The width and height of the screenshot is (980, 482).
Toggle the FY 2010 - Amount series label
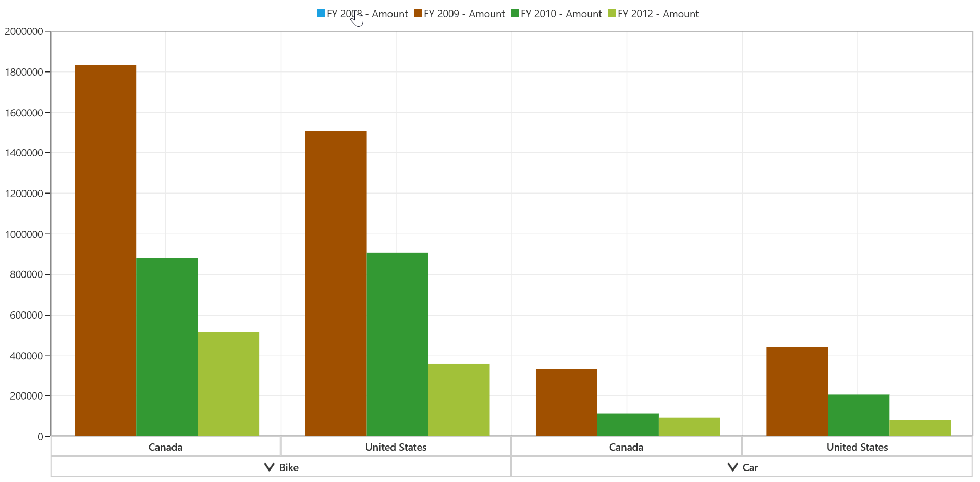(x=561, y=14)
